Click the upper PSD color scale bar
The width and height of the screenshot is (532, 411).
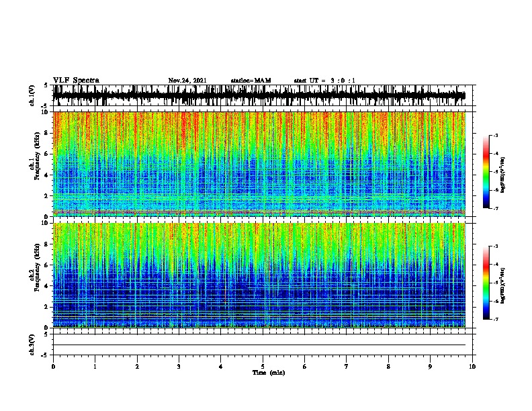click(x=486, y=172)
